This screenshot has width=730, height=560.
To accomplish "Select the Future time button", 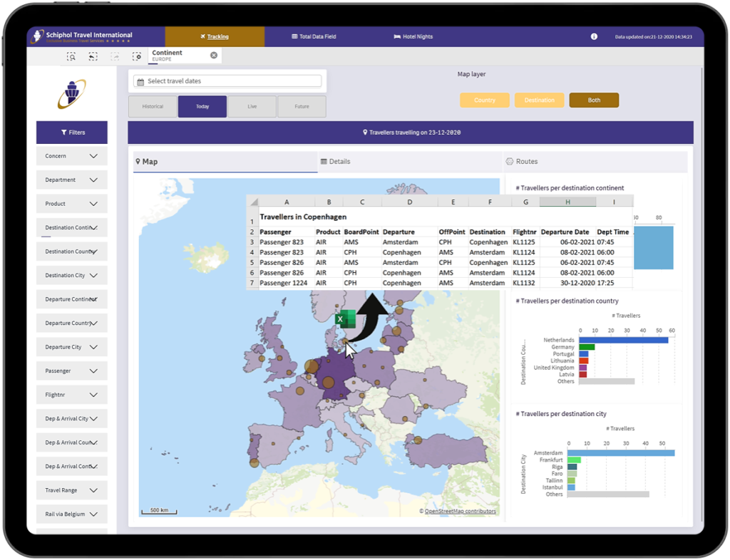I will coord(302,106).
